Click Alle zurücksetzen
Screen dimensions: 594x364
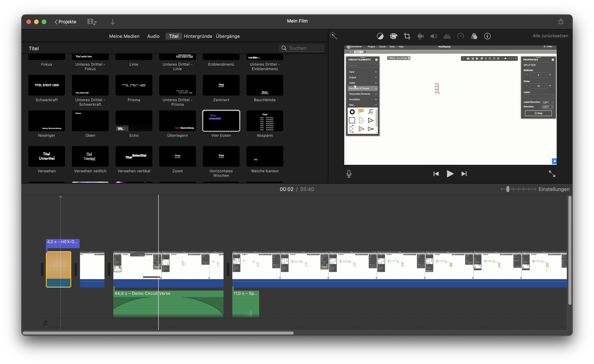[x=550, y=36]
